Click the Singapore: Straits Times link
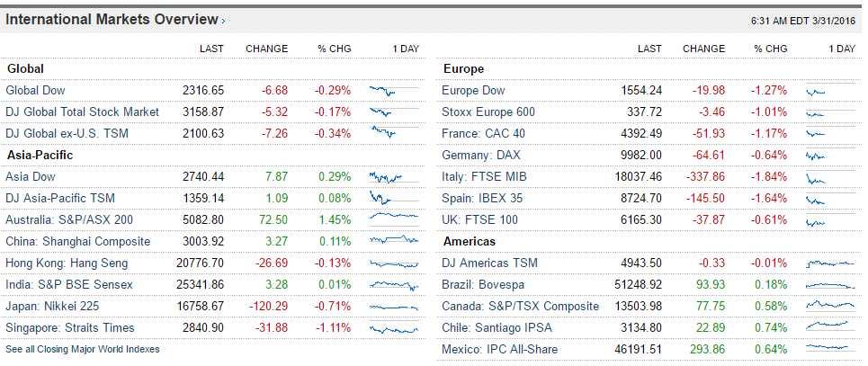 coord(70,328)
